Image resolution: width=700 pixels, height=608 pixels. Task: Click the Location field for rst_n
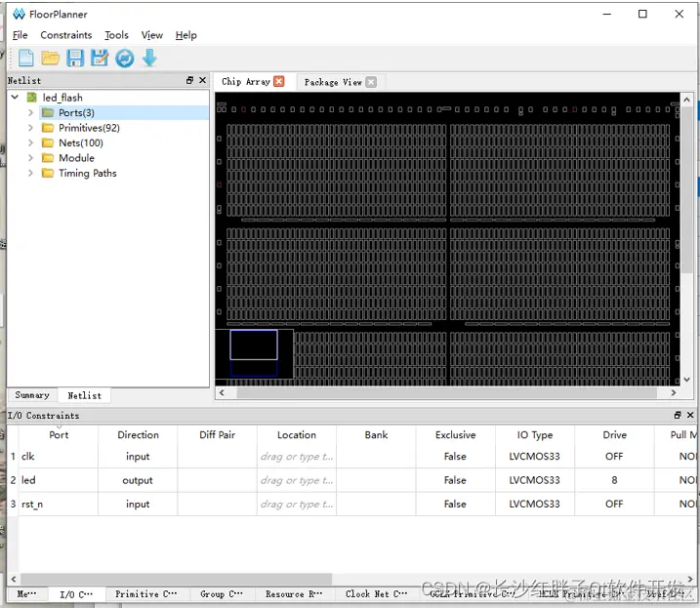(x=297, y=504)
